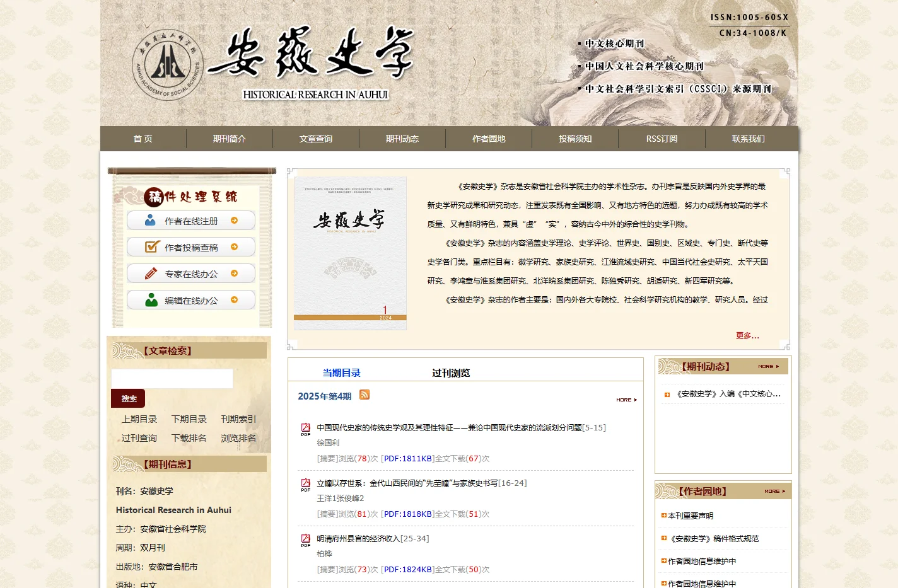Open 联系我们 in the navigation bar
This screenshot has height=588, width=898.
click(748, 139)
